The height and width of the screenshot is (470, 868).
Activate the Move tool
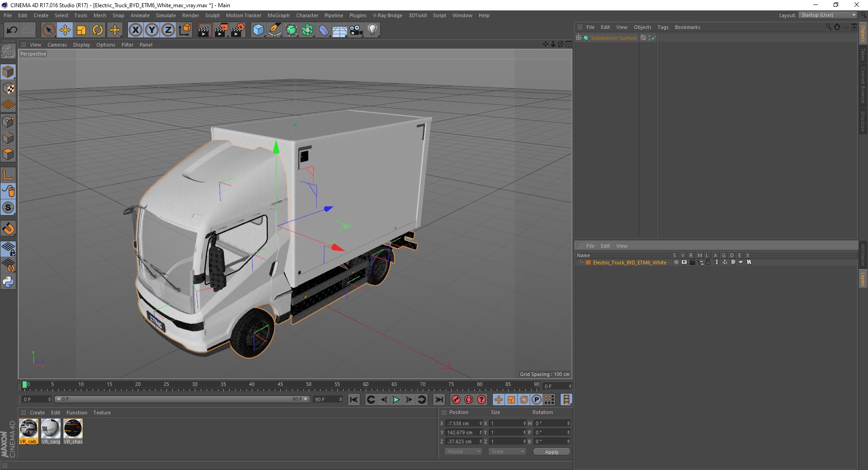(65, 30)
